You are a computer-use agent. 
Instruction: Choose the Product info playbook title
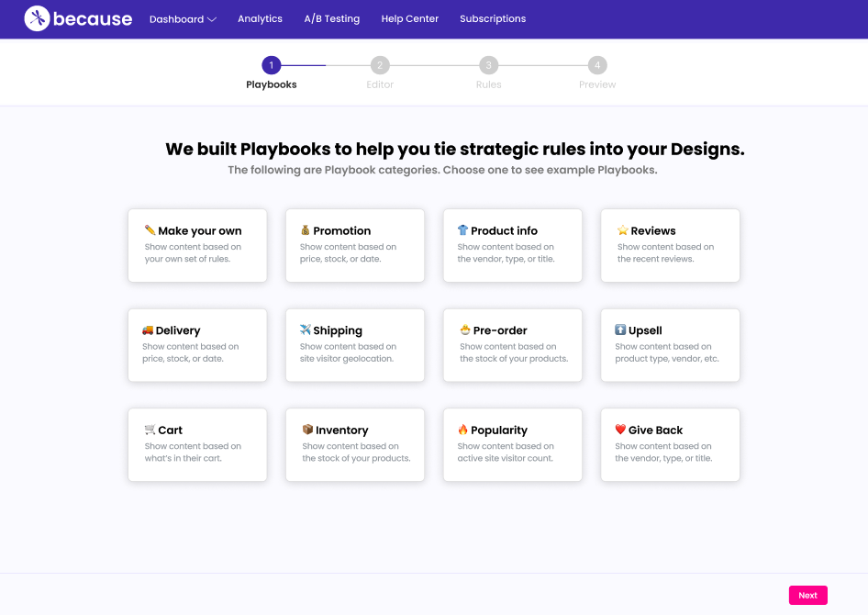(x=504, y=230)
